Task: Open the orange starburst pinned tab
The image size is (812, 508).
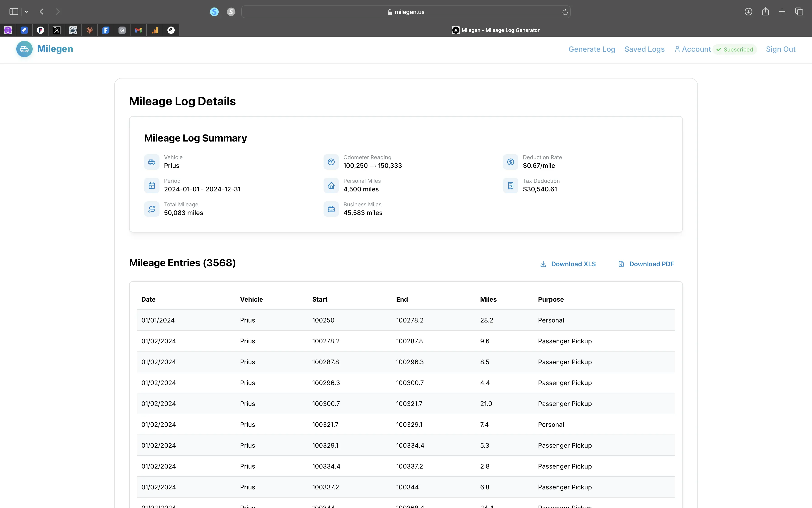Action: click(89, 30)
